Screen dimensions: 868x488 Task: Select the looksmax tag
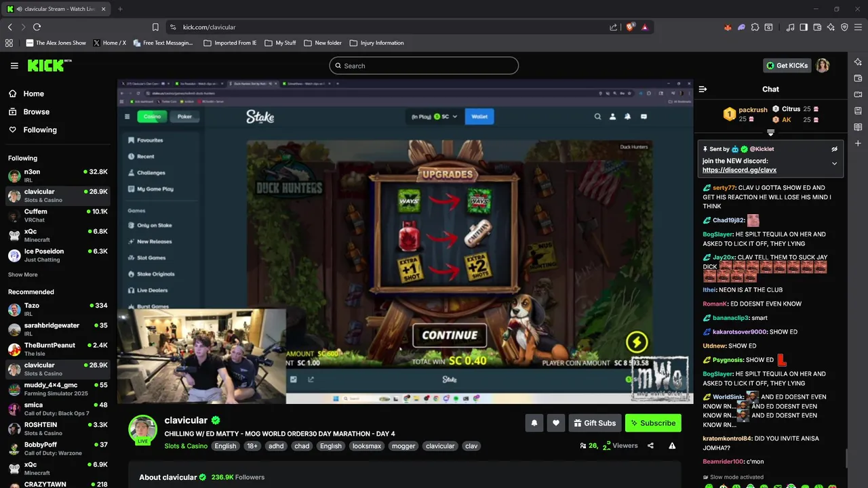(x=367, y=446)
